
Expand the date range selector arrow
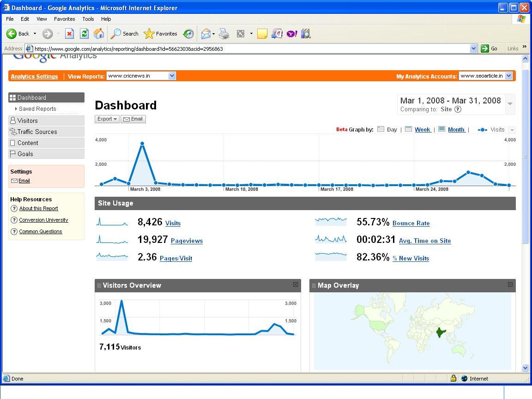point(510,104)
